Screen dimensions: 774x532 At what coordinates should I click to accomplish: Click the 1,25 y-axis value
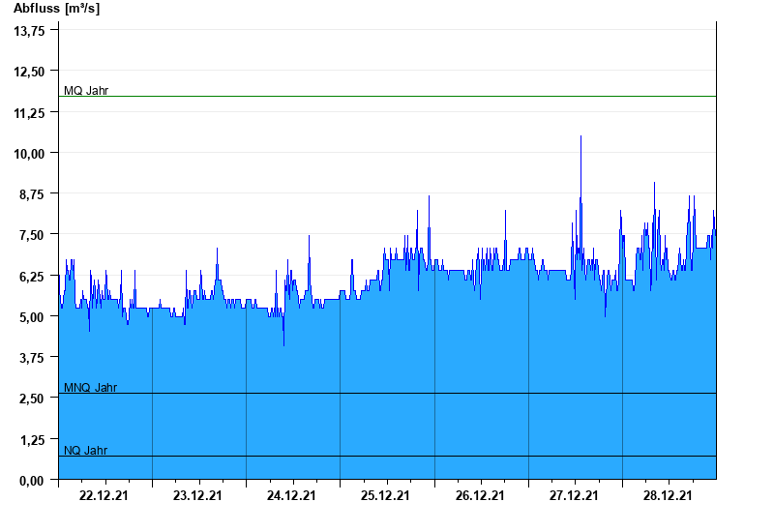[32, 440]
